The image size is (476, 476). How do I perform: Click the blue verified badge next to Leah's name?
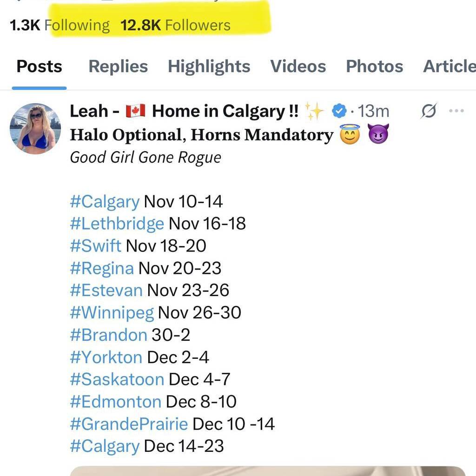click(x=339, y=111)
